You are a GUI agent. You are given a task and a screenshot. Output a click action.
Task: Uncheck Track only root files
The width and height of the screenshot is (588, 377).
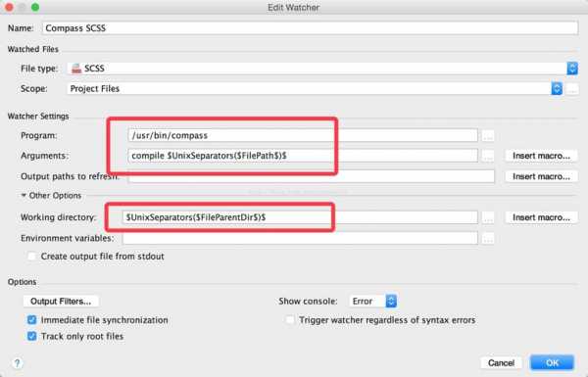tap(32, 336)
